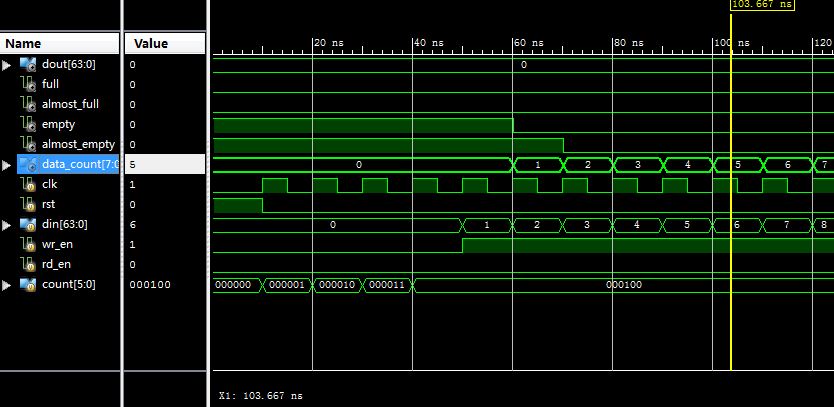Screen dimensions: 834x407
Task: Click count waveform segment 000010
Action: pos(337,285)
